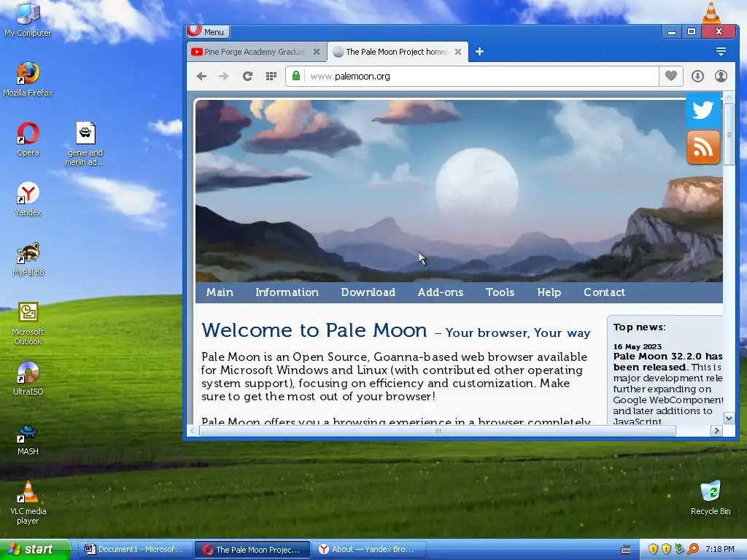Switch to About Yandex Browser taskbar button
The image size is (747, 560).
[368, 550]
